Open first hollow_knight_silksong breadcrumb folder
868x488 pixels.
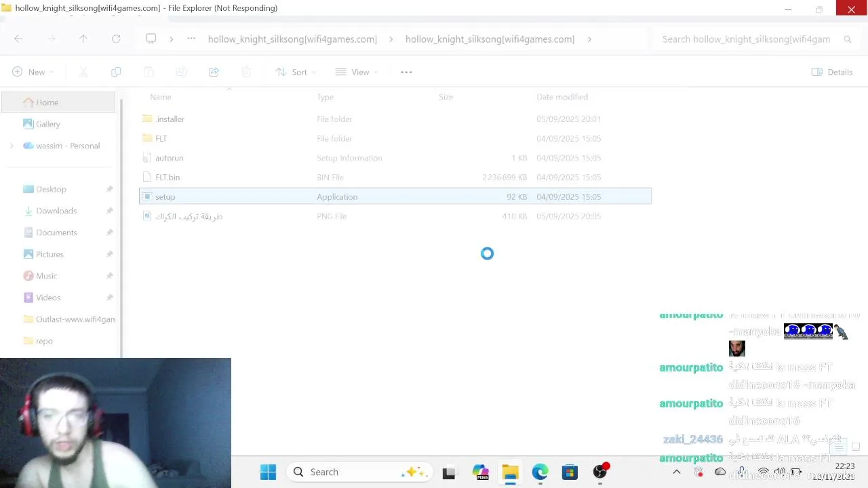point(292,39)
